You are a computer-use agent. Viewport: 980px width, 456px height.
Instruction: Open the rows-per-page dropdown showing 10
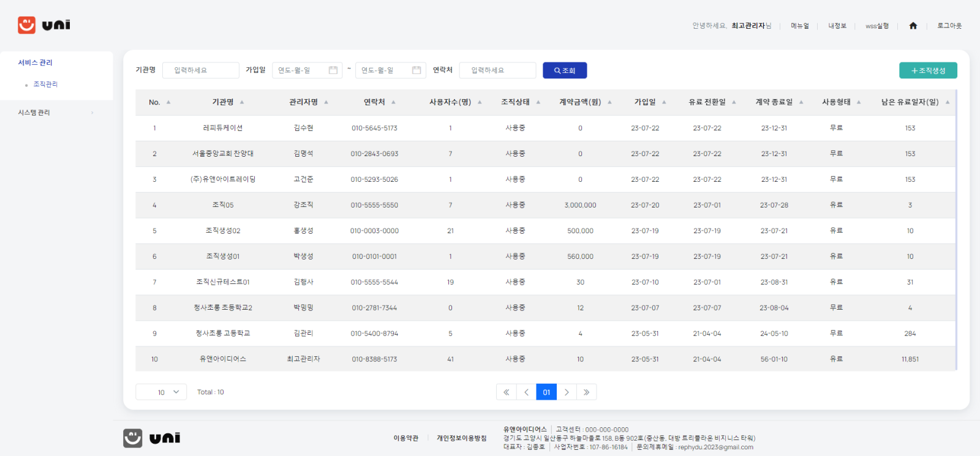click(161, 392)
